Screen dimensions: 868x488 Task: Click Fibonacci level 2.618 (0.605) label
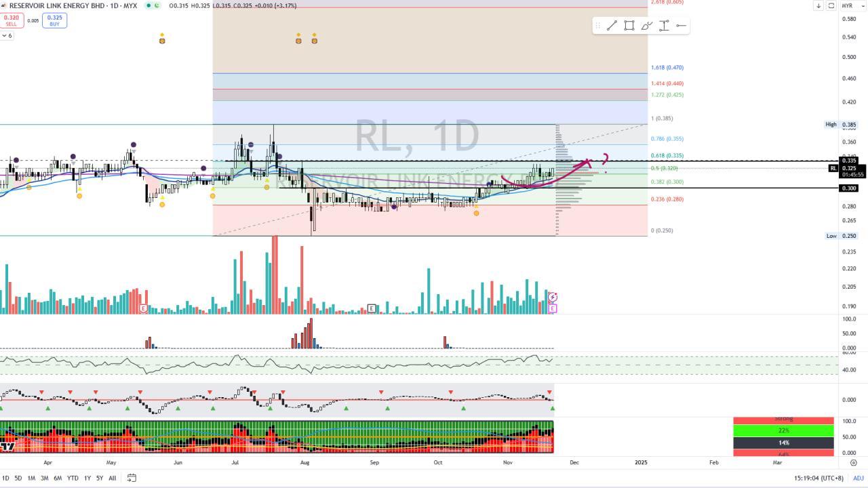pyautogui.click(x=667, y=2)
